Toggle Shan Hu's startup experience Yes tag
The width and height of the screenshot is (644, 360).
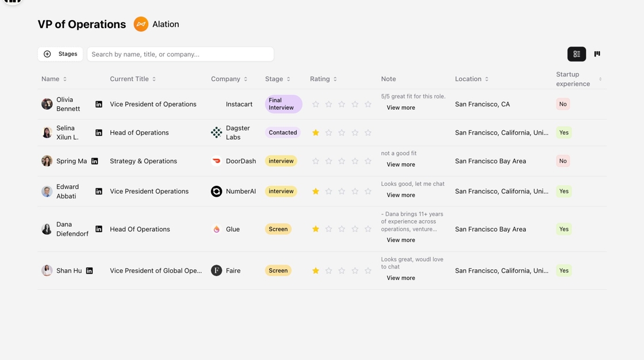564,270
